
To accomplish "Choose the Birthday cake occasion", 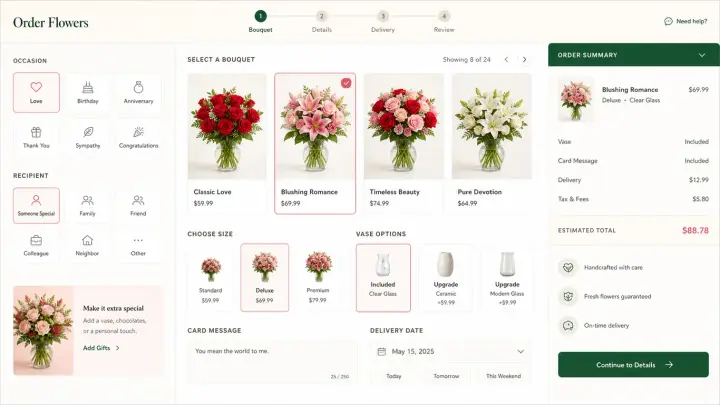I will point(88,92).
